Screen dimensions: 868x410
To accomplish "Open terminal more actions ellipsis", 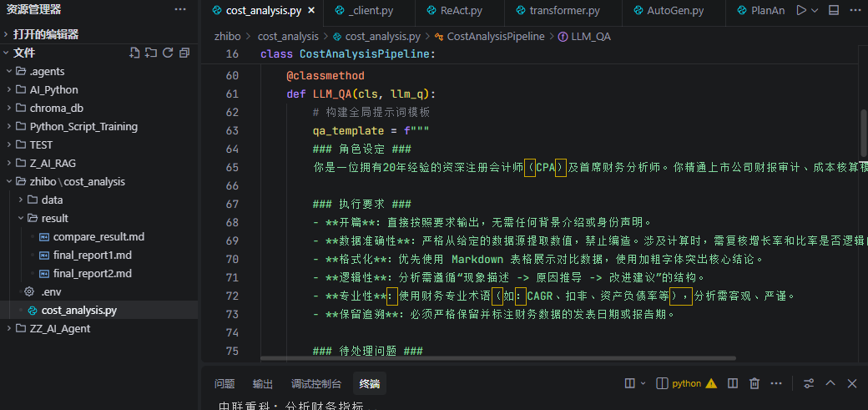I will click(x=775, y=383).
